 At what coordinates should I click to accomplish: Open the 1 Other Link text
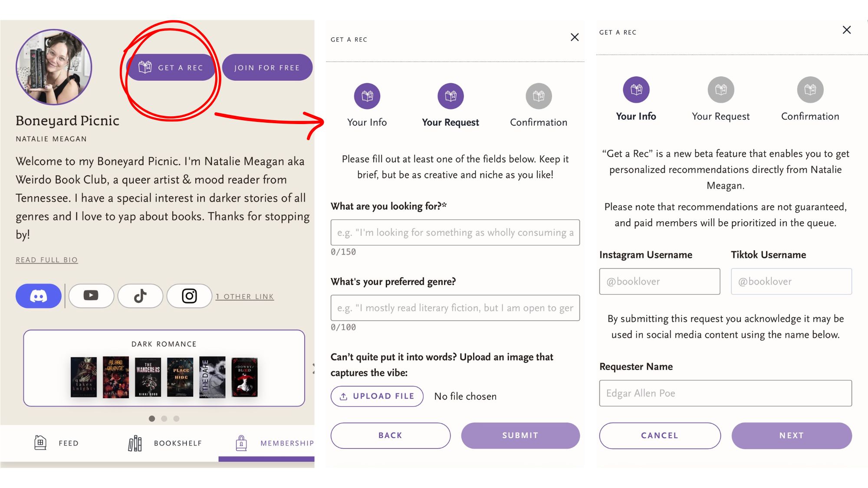tap(245, 297)
